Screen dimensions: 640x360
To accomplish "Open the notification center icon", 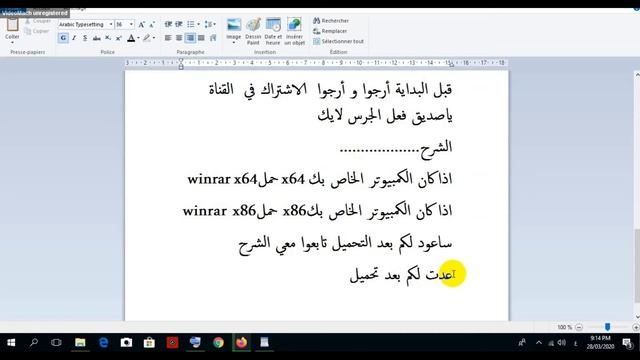I will coord(628,343).
